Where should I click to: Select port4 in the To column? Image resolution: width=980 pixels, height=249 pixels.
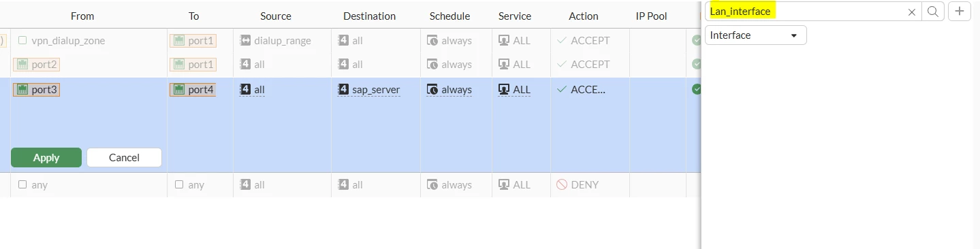point(193,89)
